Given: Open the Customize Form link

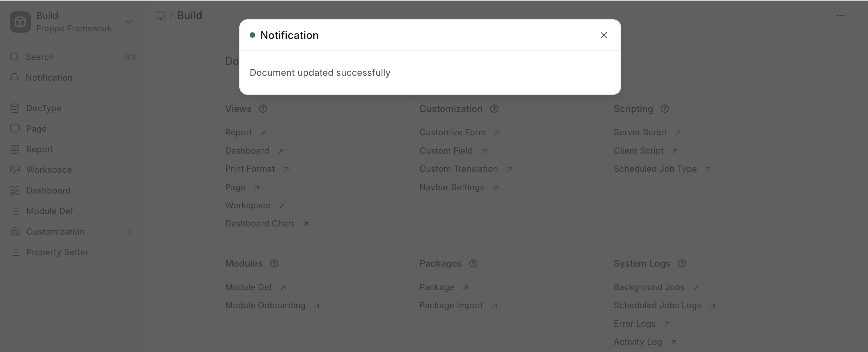Looking at the screenshot, I should coord(452,133).
